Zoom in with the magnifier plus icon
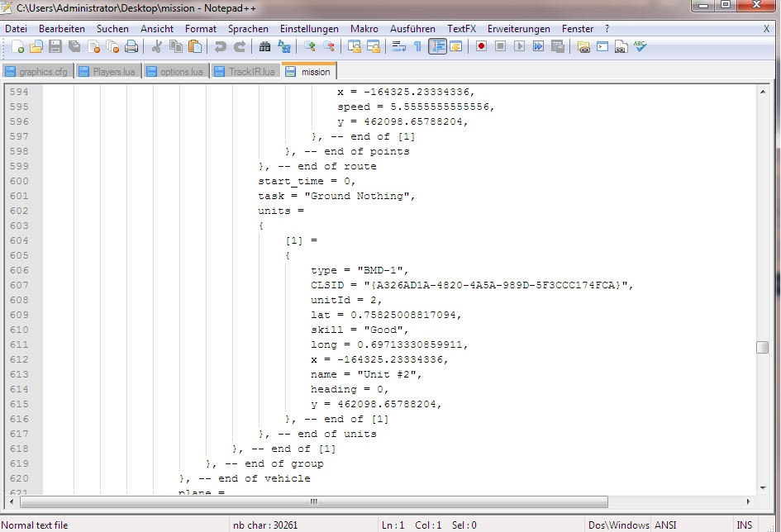Viewport: 781px width, 532px height. pos(309,47)
